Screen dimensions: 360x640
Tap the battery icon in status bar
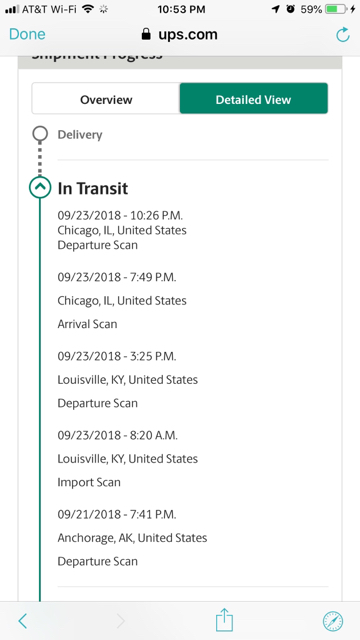[x=336, y=9]
